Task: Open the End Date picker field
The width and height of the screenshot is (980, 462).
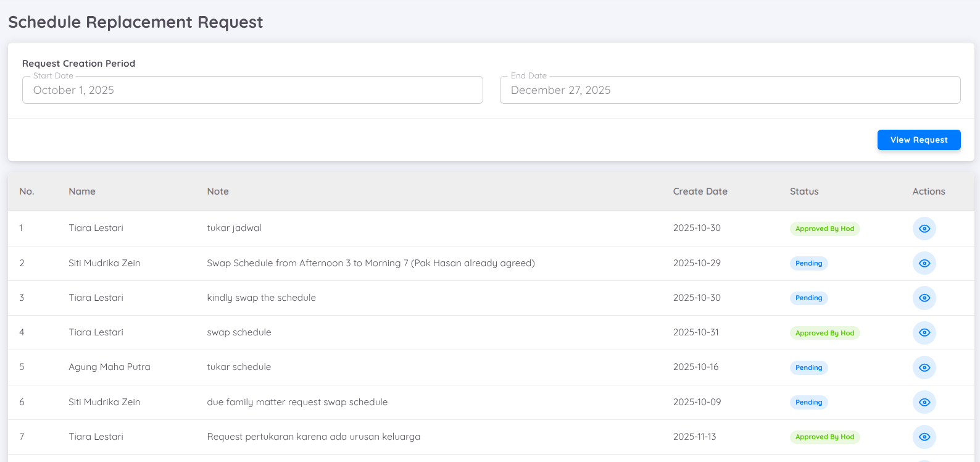Action: pos(729,90)
